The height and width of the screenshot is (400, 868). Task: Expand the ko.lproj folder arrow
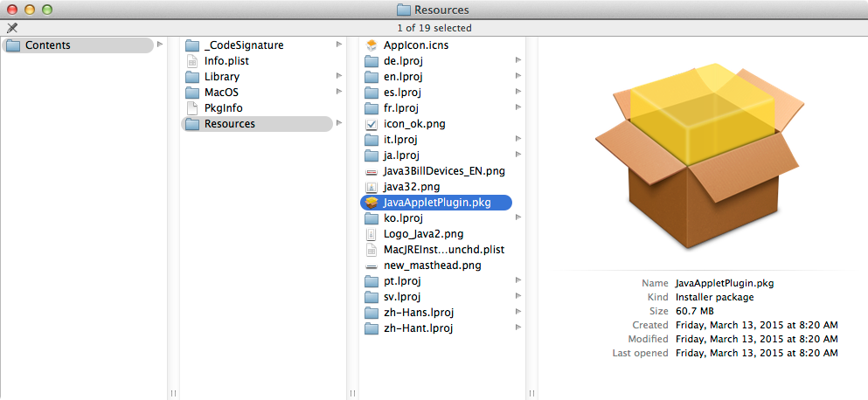click(x=518, y=217)
